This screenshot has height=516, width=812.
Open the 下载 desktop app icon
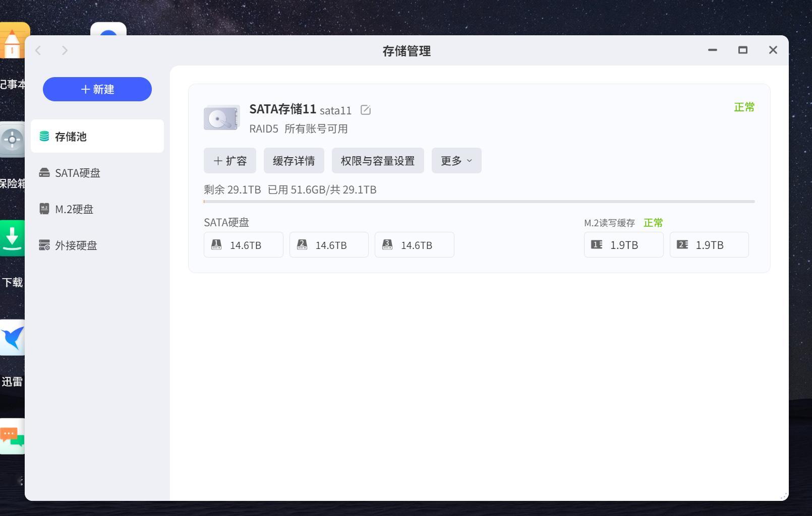(x=12, y=238)
